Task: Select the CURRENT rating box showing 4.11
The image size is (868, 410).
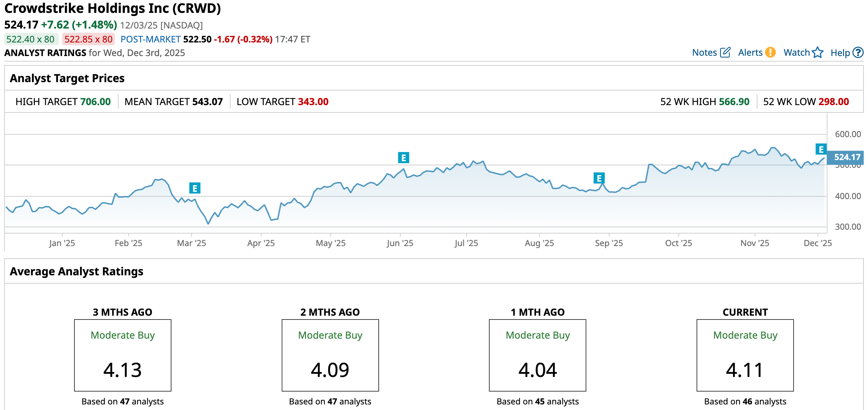Action: [745, 355]
